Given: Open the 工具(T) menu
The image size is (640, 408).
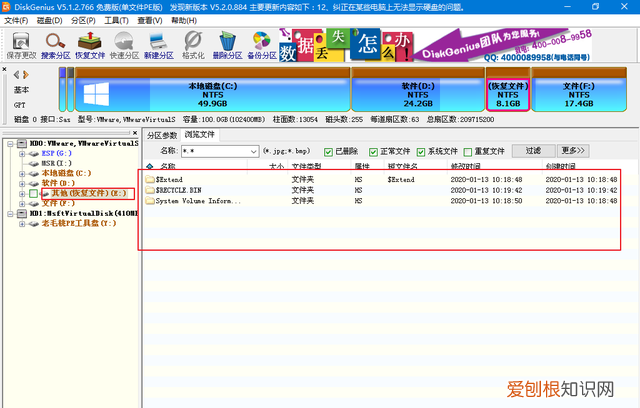Looking at the screenshot, I should [x=116, y=20].
